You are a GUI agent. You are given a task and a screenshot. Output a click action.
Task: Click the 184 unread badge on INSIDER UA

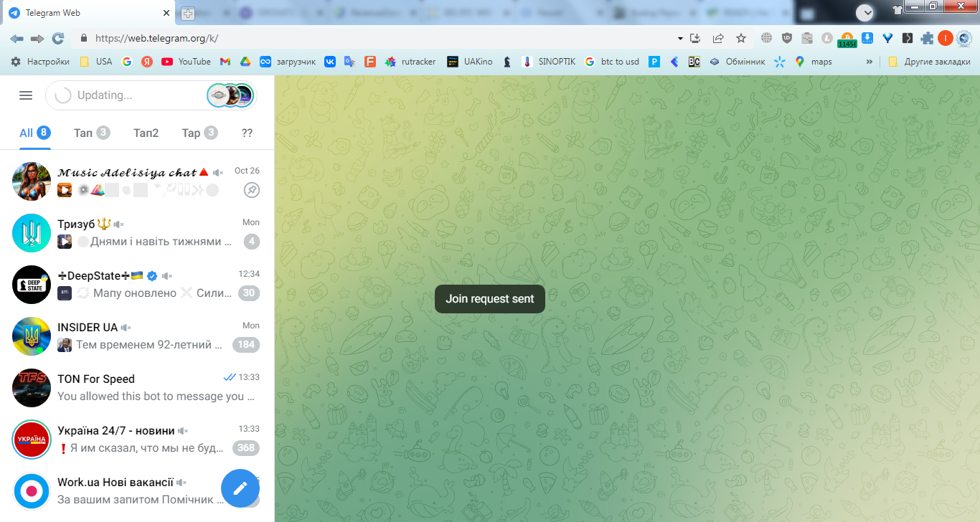[246, 345]
